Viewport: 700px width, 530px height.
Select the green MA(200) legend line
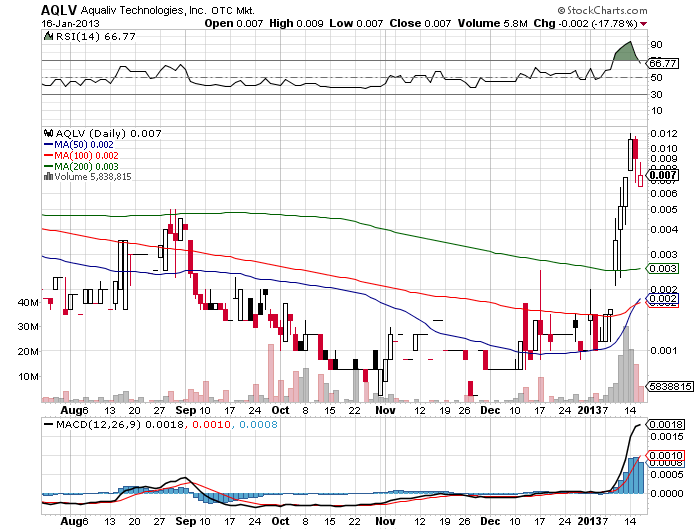48,167
